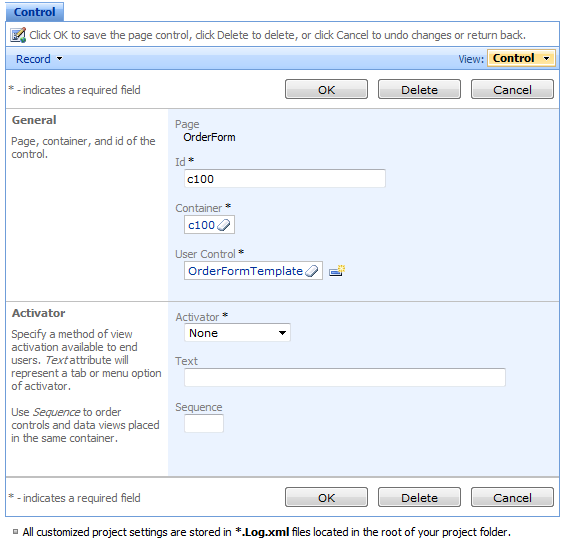Click the bottom OK button

[326, 498]
